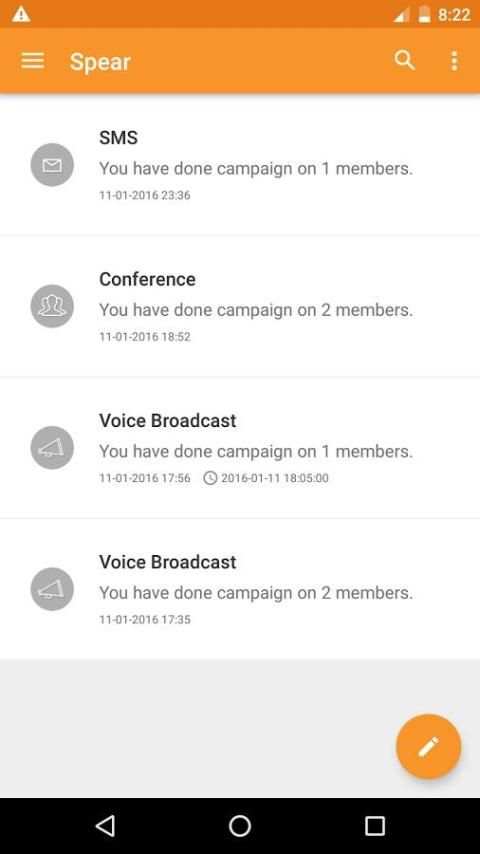Click the scheduled time clock icon
The image size is (480, 854).
[210, 478]
